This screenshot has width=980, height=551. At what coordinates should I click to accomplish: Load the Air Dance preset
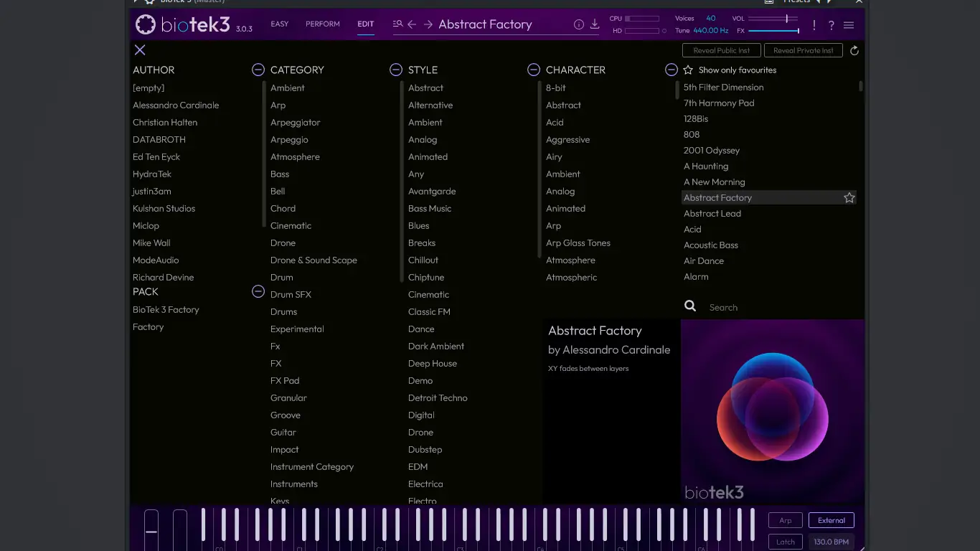704,260
